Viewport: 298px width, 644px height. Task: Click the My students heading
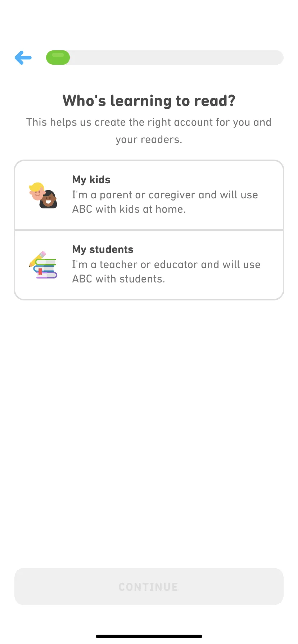tap(103, 249)
